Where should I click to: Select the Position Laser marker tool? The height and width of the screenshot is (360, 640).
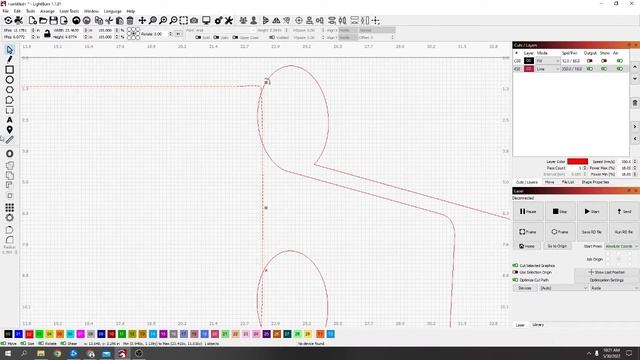(10, 130)
